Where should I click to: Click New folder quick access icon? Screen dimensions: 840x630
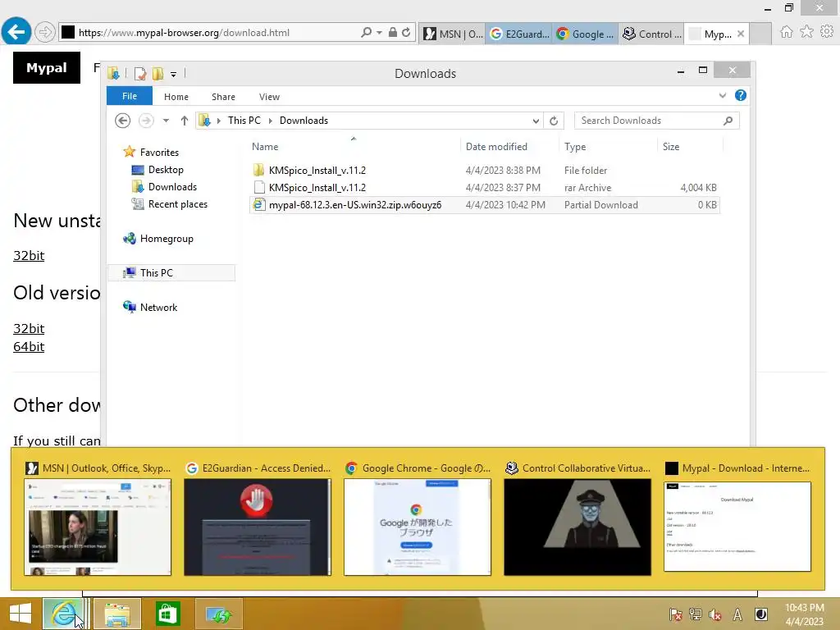point(157,73)
